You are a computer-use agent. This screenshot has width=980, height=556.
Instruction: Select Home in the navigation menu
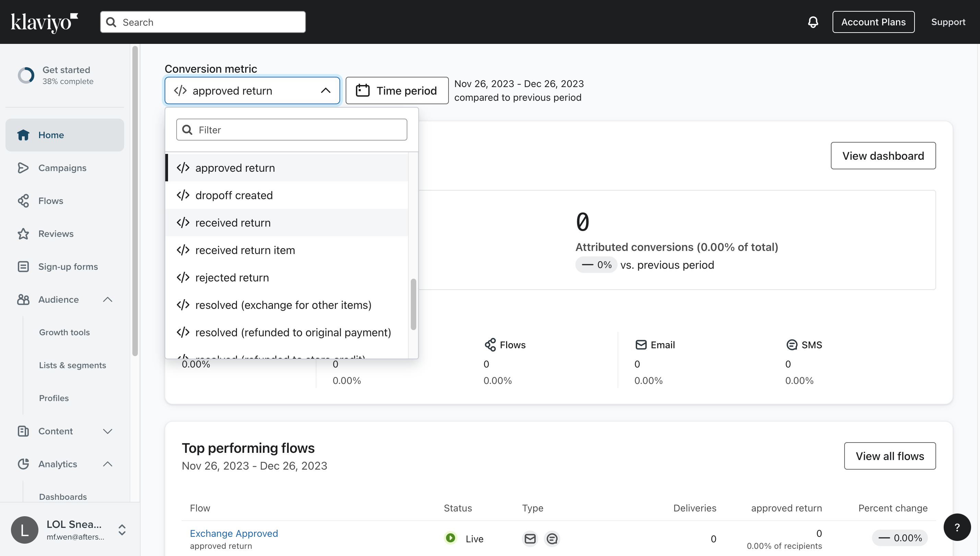[51, 135]
